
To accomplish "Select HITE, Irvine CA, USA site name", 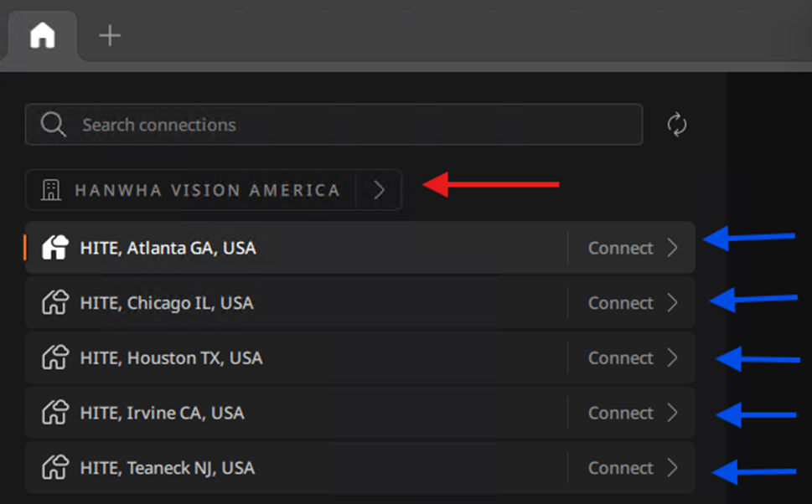I will (x=162, y=413).
